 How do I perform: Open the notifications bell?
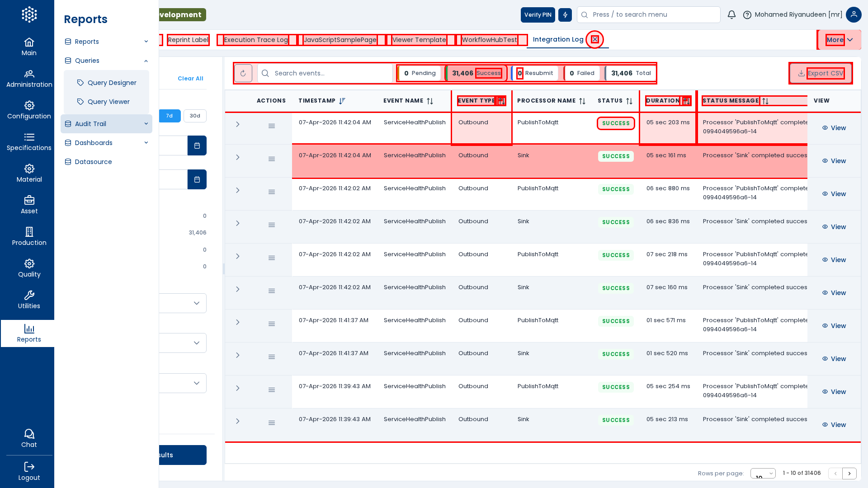(731, 15)
